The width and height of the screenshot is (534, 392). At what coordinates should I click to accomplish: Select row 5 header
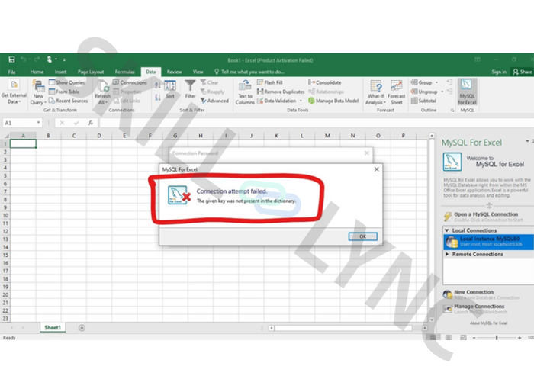(5, 175)
